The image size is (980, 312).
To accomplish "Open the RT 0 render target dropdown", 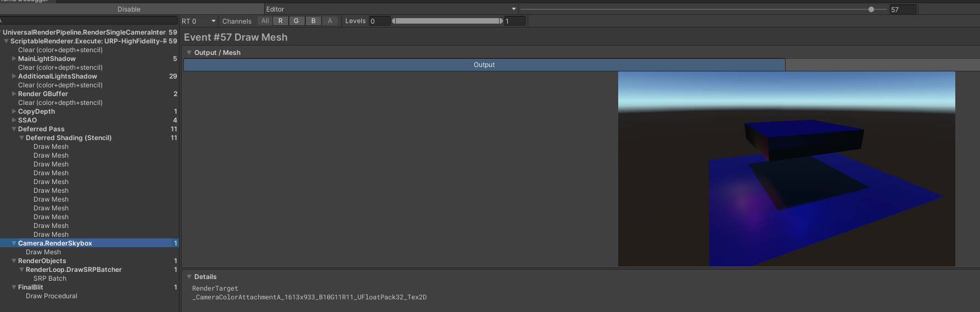I will pyautogui.click(x=198, y=21).
